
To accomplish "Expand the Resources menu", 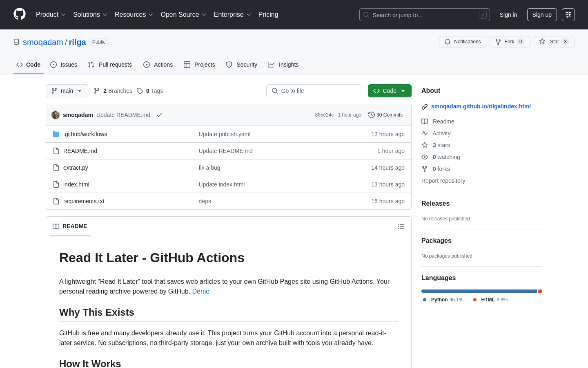I will pos(134,14).
